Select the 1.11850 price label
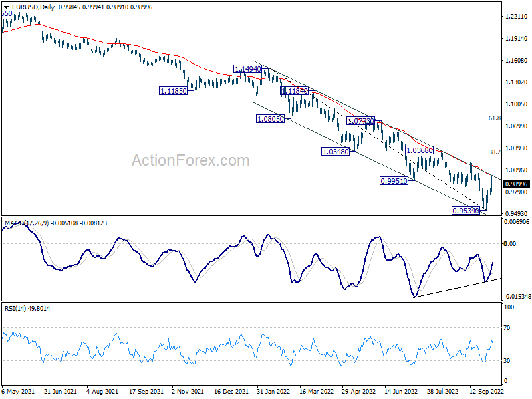Screen dimensions: 532x399 pyautogui.click(x=173, y=91)
